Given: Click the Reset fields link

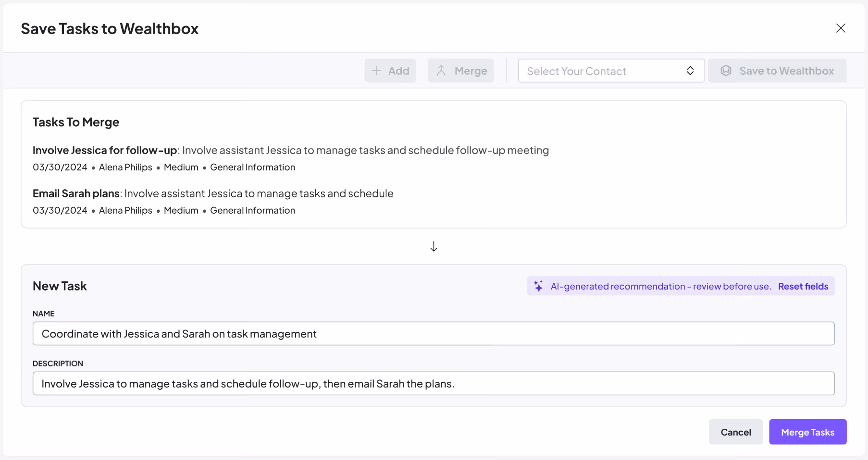Looking at the screenshot, I should click(x=803, y=286).
